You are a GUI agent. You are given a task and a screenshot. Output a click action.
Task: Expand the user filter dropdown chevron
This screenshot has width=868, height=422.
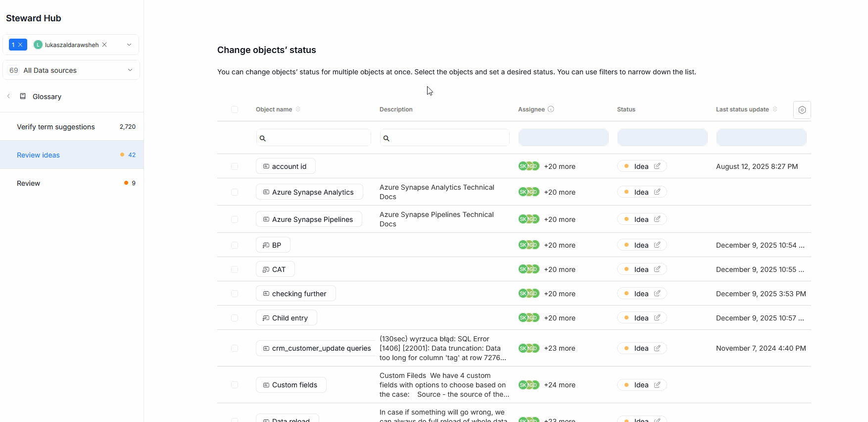129,45
